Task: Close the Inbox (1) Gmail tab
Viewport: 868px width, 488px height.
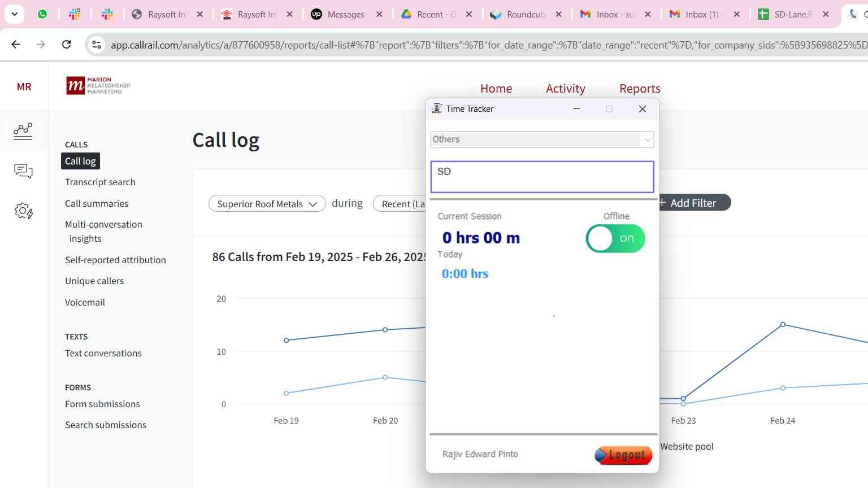Action: pos(737,14)
